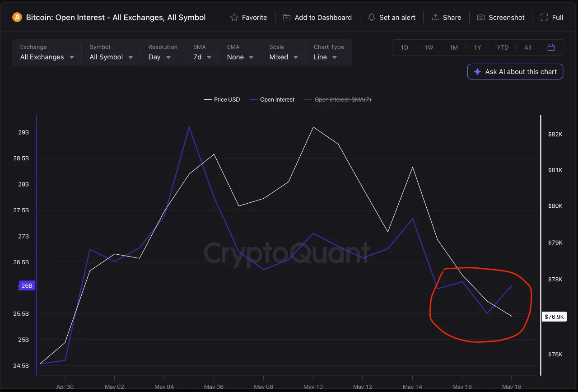Click the $76.9K current price marker

click(x=554, y=317)
